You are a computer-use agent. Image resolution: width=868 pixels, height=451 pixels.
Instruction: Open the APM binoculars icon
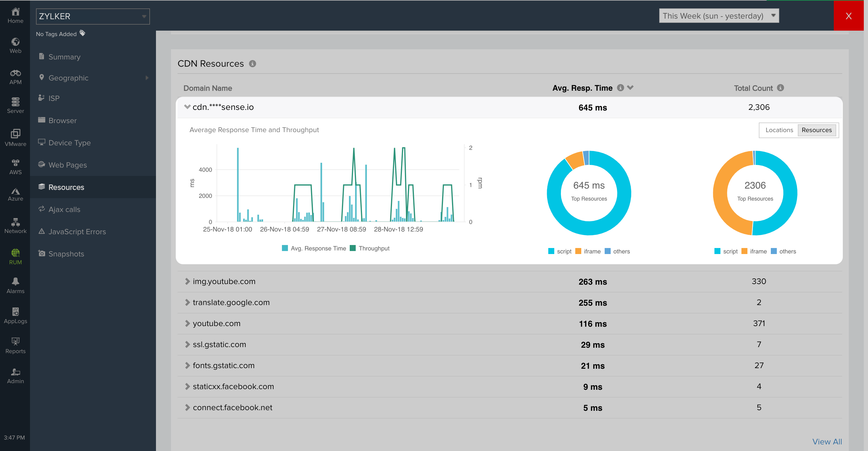[15, 74]
